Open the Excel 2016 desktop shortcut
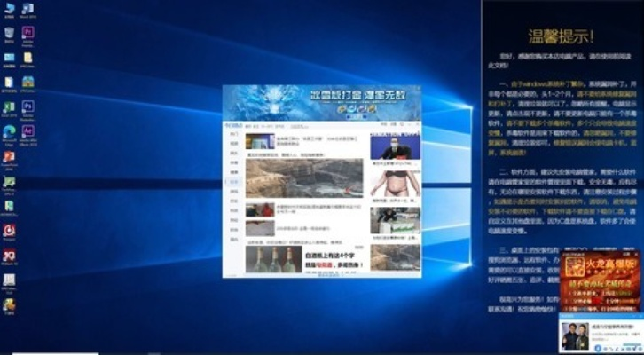 (x=9, y=108)
